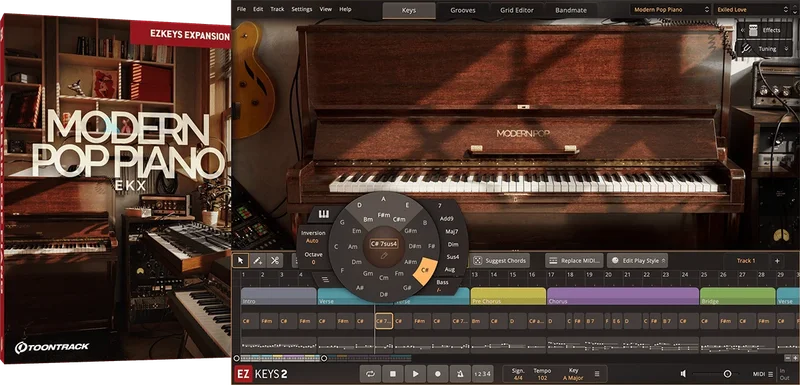This screenshot has height=385, width=800.
Task: Apply the Maj7 chord modifier
Action: 451,232
